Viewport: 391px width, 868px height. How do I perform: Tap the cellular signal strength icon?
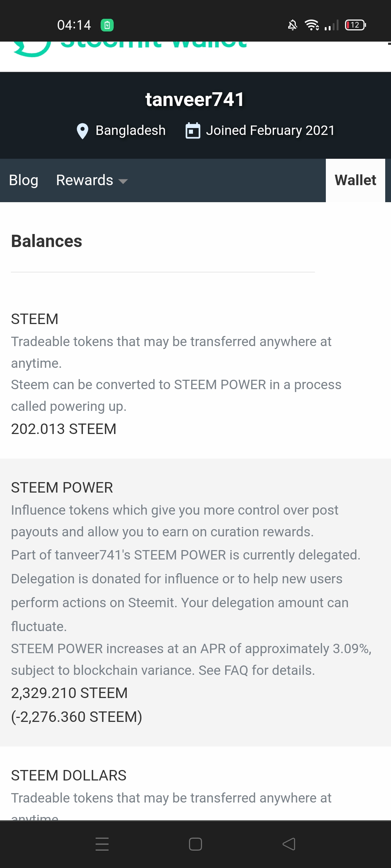pos(332,25)
